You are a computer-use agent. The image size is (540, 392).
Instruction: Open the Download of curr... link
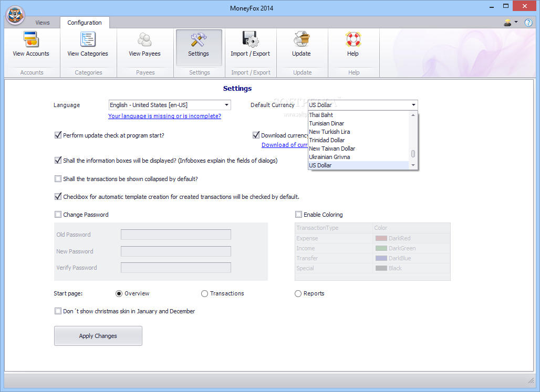point(285,145)
